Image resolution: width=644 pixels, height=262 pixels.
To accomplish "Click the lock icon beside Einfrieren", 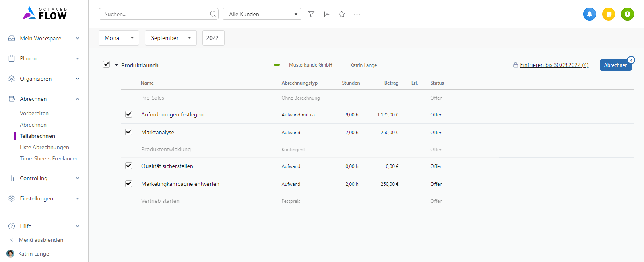I will pyautogui.click(x=516, y=65).
